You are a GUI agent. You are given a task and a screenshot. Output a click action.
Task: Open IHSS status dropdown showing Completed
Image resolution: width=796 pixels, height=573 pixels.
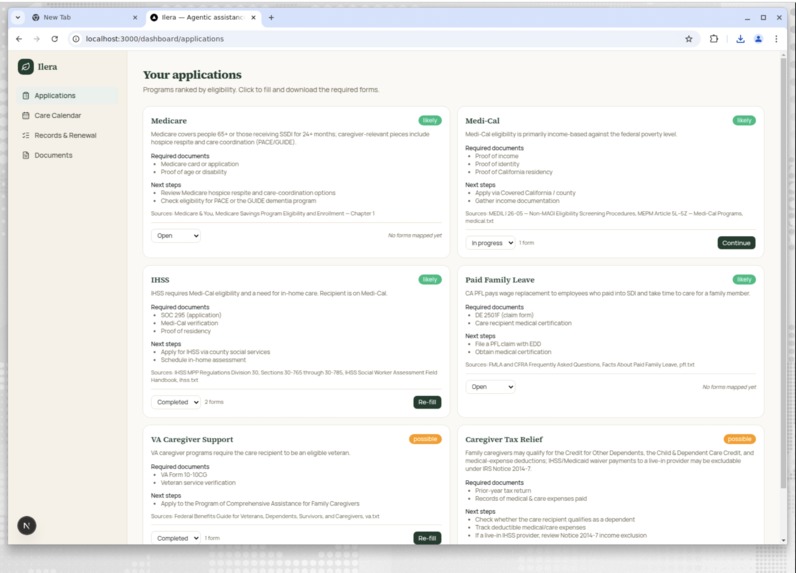[x=176, y=402]
